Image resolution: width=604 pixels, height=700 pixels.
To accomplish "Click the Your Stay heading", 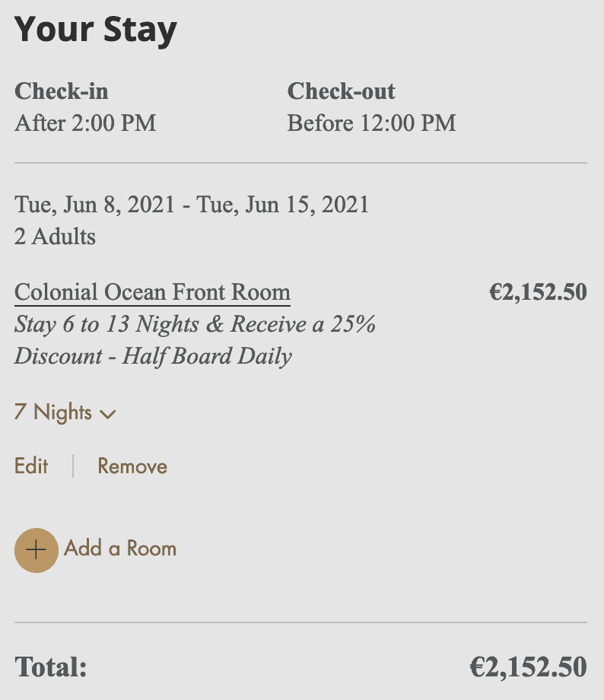I will 96,29.
